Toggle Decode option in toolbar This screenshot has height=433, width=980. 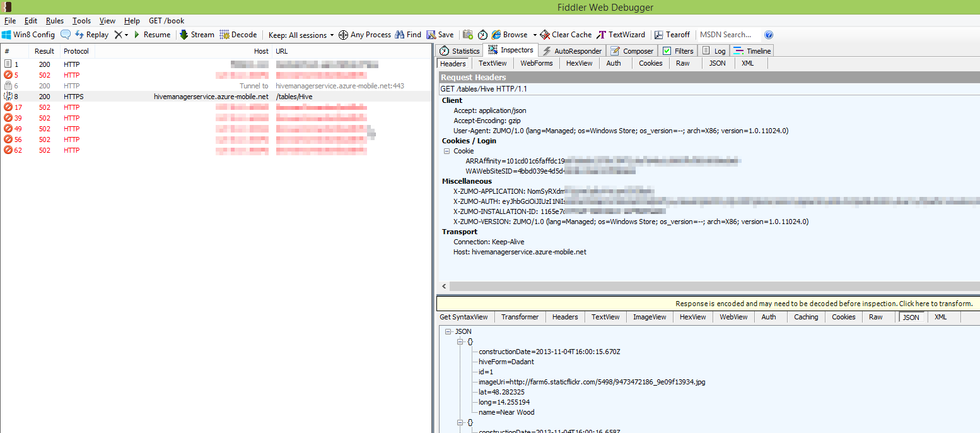238,35
